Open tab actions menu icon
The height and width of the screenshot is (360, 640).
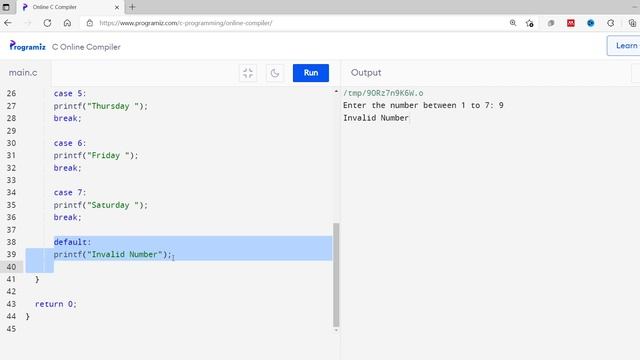click(x=6, y=7)
